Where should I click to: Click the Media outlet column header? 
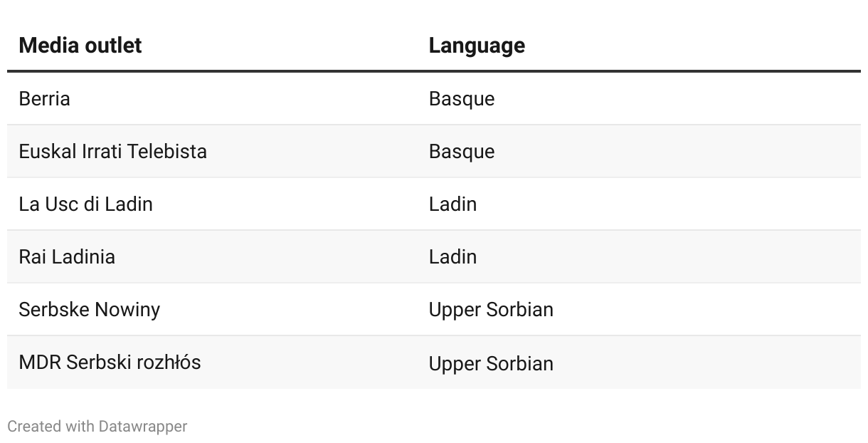(x=80, y=45)
